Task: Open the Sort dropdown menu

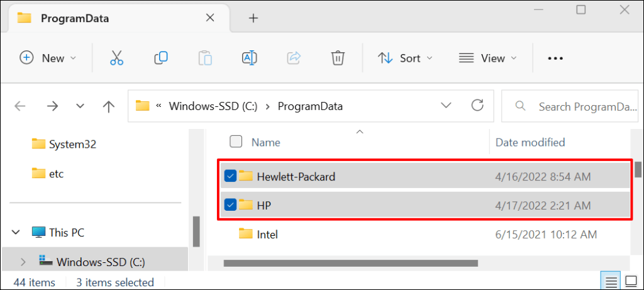Action: (x=405, y=58)
